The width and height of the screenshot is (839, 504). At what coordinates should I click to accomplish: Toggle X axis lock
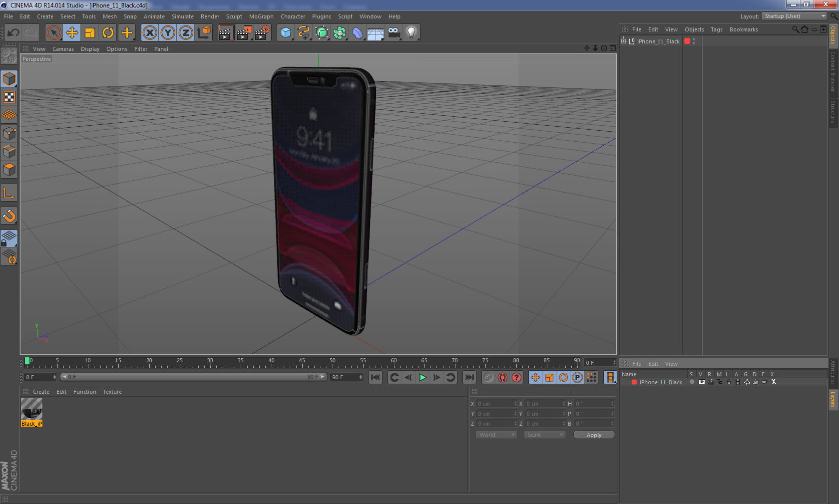[149, 33]
